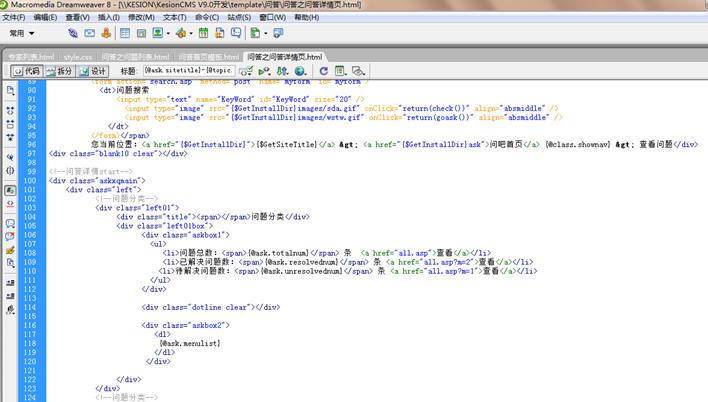Expand the Images dropdown arrow

tap(168, 33)
